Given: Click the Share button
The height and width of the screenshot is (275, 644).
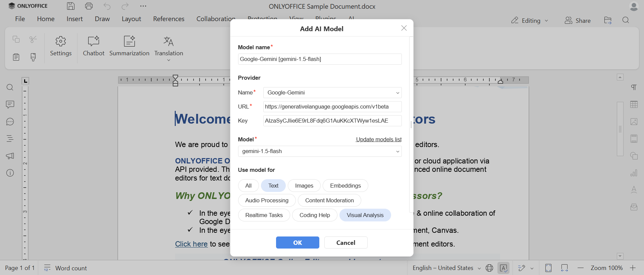Looking at the screenshot, I should pyautogui.click(x=578, y=20).
